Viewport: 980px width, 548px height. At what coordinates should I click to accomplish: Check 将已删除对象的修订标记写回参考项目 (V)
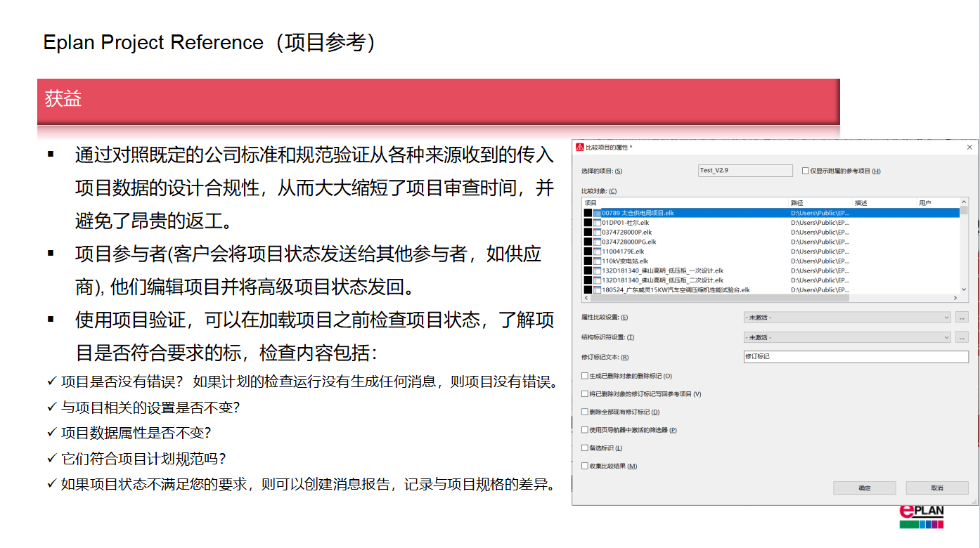585,394
